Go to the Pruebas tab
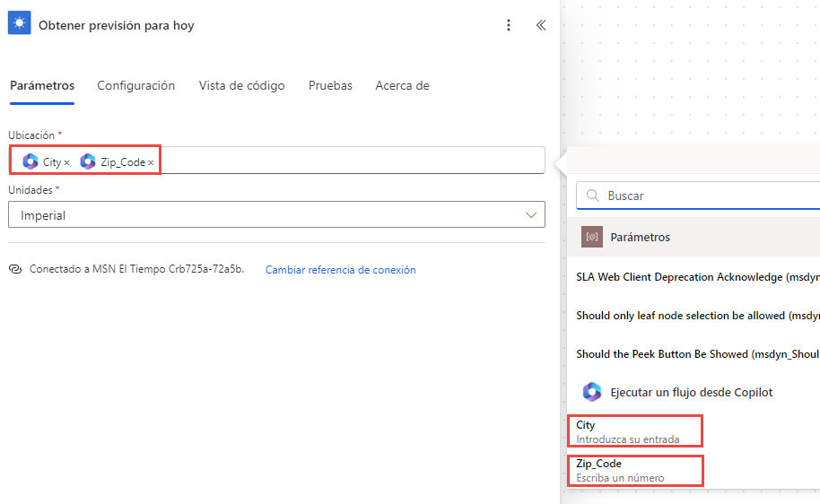Image resolution: width=820 pixels, height=504 pixels. (330, 86)
